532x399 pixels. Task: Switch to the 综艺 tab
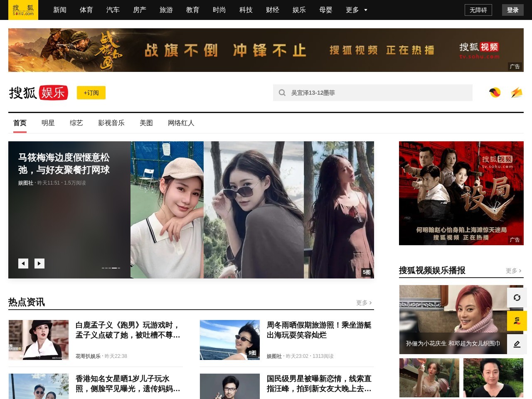click(x=76, y=123)
